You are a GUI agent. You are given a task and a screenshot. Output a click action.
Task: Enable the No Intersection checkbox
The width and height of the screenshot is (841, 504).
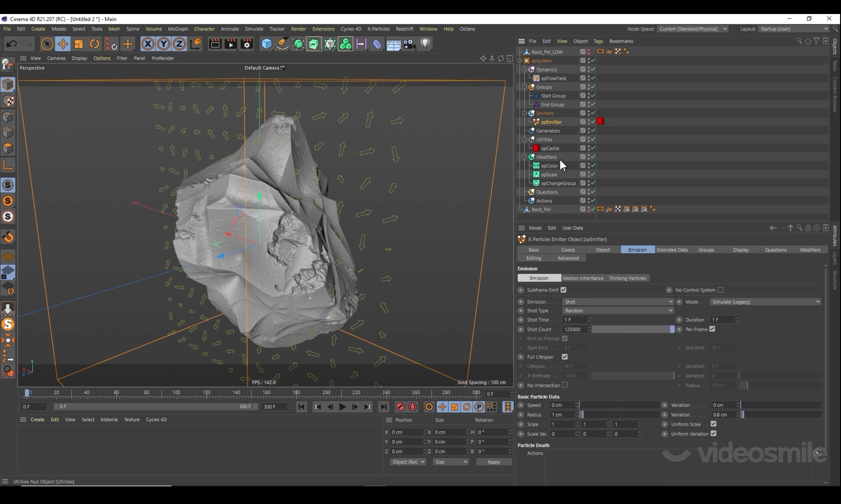pos(565,385)
